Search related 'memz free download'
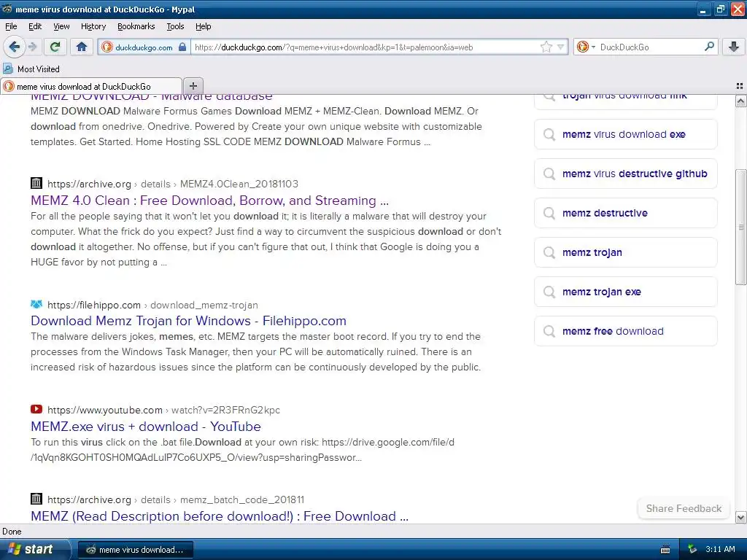747x560 pixels. (625, 332)
